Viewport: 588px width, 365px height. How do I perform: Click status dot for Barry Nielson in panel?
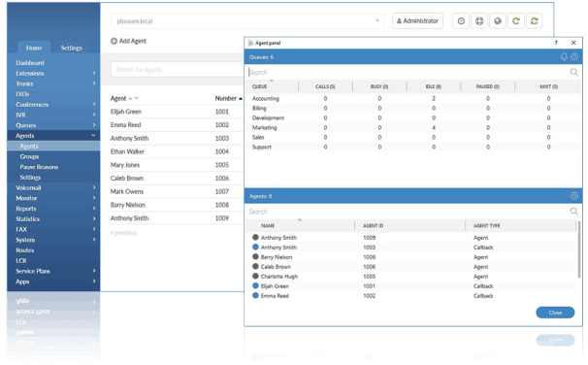click(255, 256)
